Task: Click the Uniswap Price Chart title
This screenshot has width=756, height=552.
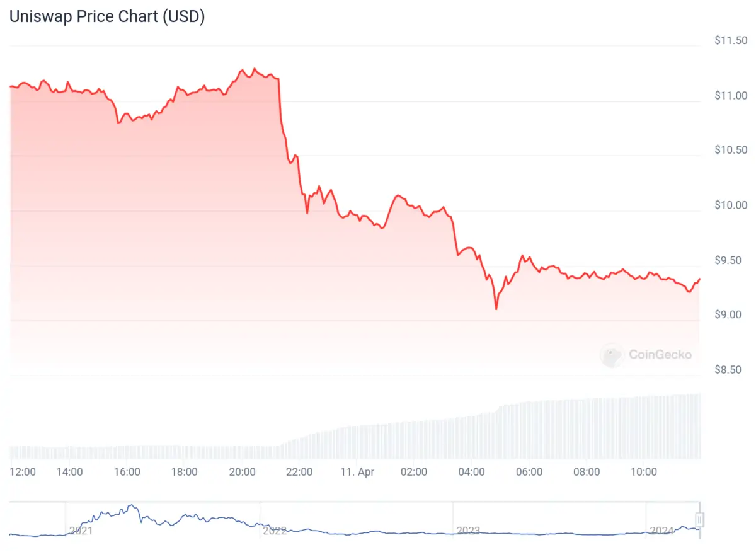Action: [x=107, y=17]
